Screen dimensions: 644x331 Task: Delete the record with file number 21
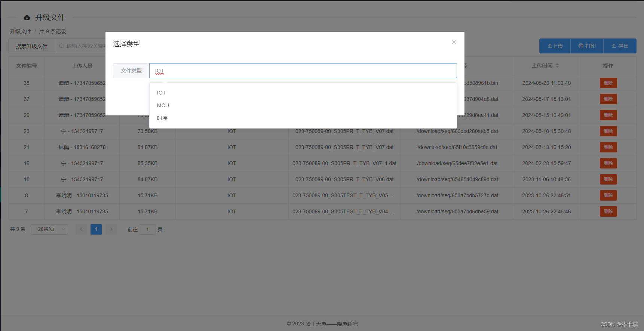(x=608, y=147)
